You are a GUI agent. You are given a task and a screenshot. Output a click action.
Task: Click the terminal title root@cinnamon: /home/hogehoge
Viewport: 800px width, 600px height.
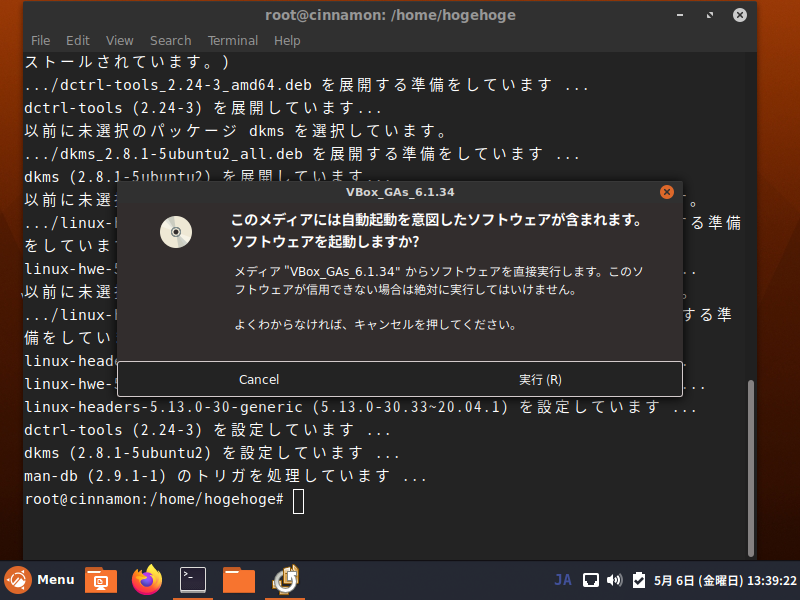pos(390,15)
